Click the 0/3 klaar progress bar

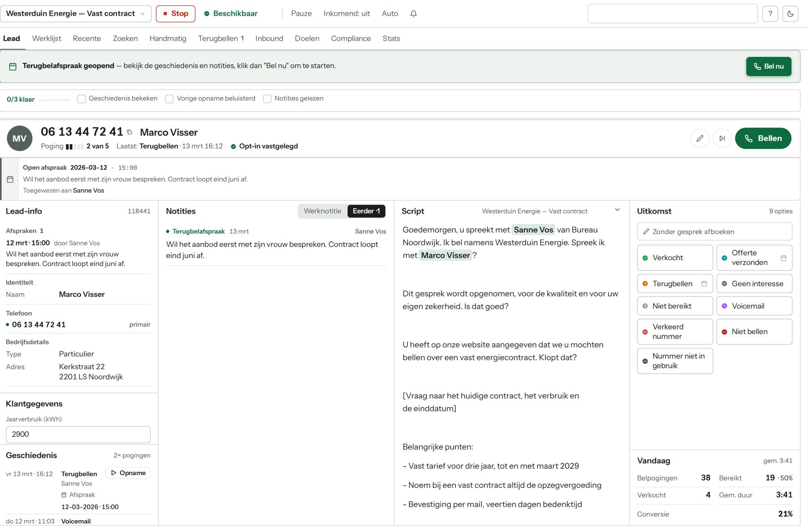coord(55,100)
